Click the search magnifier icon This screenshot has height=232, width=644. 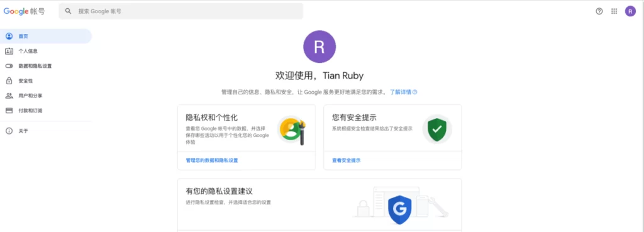pyautogui.click(x=68, y=11)
